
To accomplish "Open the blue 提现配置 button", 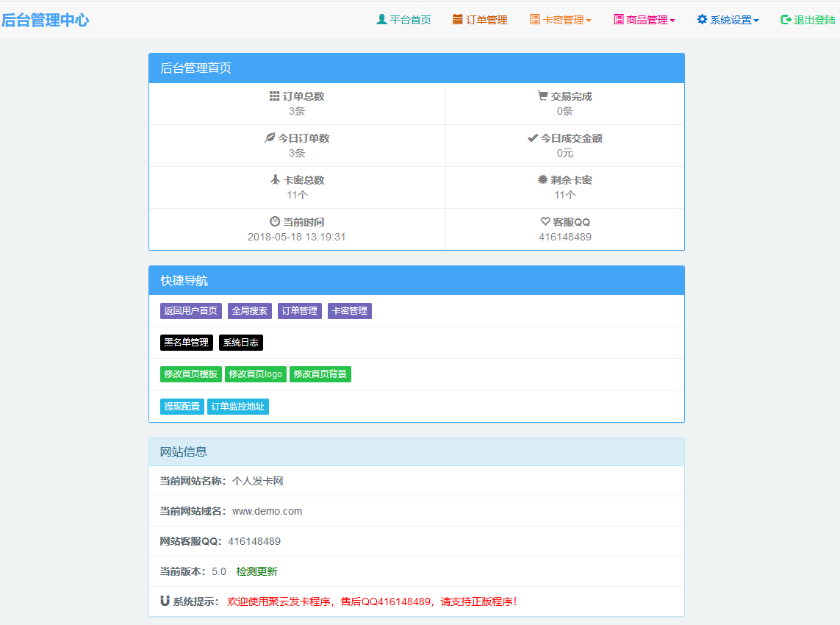I will (x=182, y=407).
